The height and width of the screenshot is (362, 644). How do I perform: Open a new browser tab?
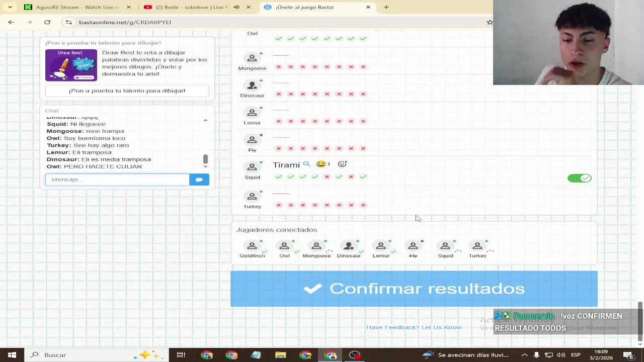click(x=386, y=7)
